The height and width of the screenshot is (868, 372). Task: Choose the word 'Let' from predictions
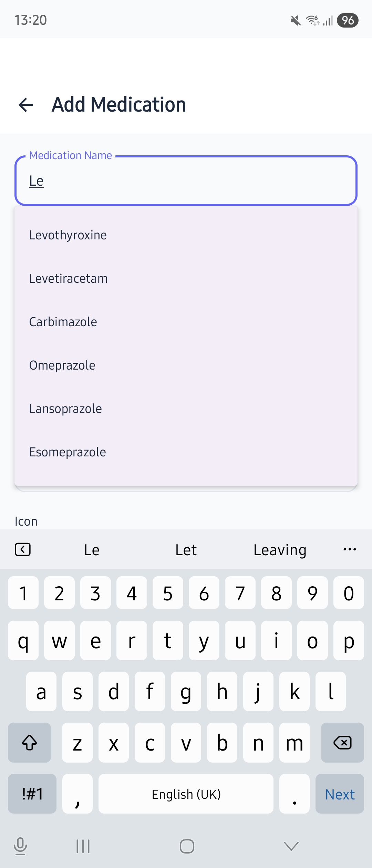(x=186, y=549)
